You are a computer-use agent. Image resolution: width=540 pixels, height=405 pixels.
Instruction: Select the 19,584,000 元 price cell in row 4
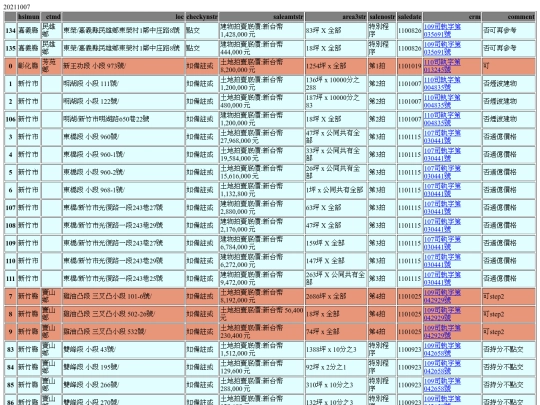point(262,155)
